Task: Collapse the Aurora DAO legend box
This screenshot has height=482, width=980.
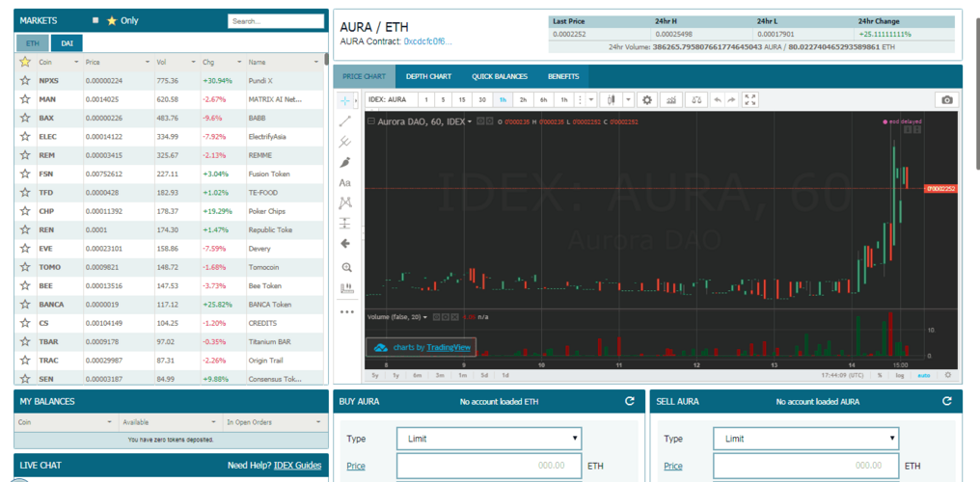Action: pyautogui.click(x=371, y=121)
